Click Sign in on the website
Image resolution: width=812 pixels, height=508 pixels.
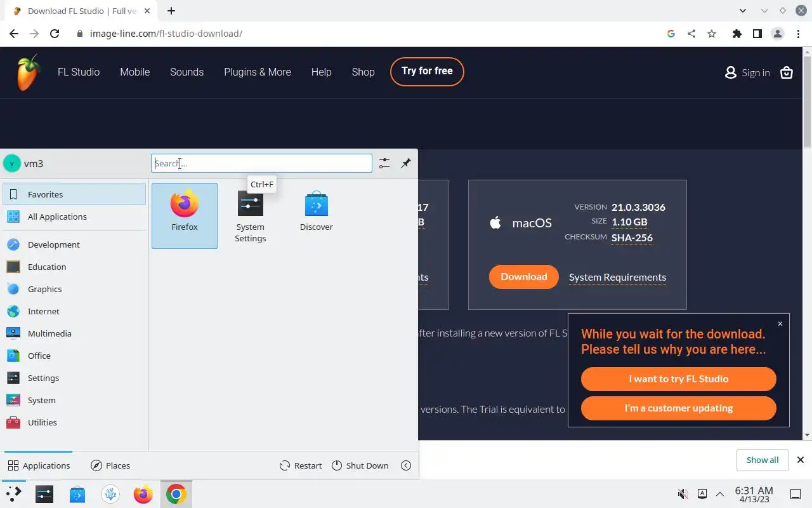coord(747,72)
